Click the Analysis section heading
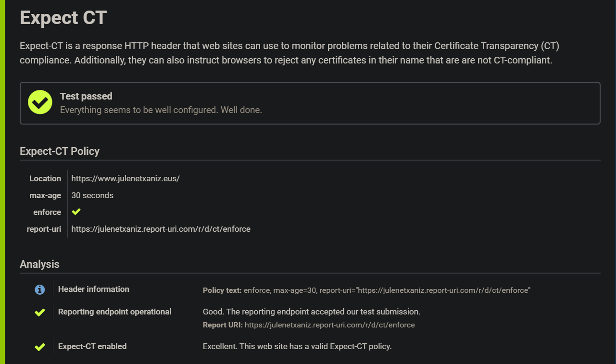 pyautogui.click(x=39, y=264)
